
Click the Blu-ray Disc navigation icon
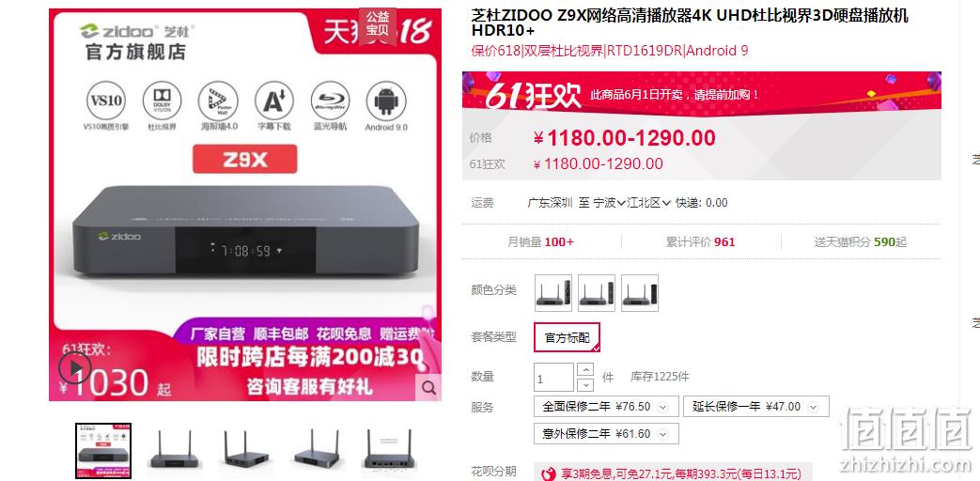330,101
